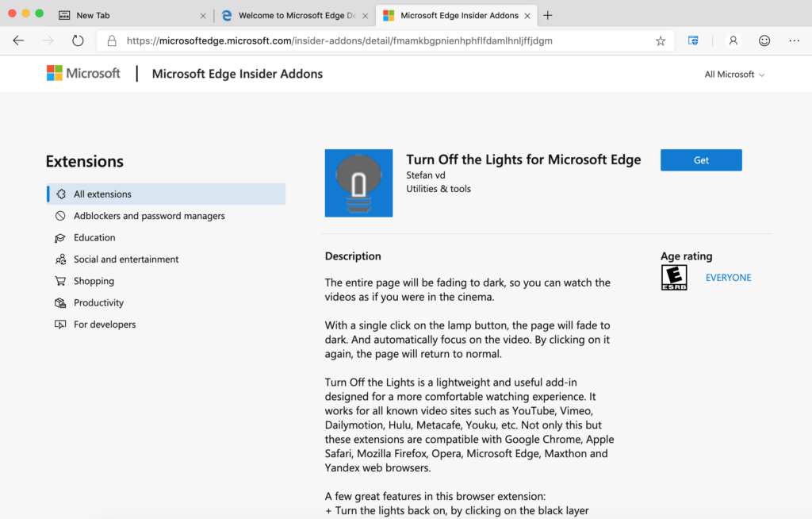812x519 pixels.
Task: Click the Shopping cart category icon
Action: click(59, 281)
